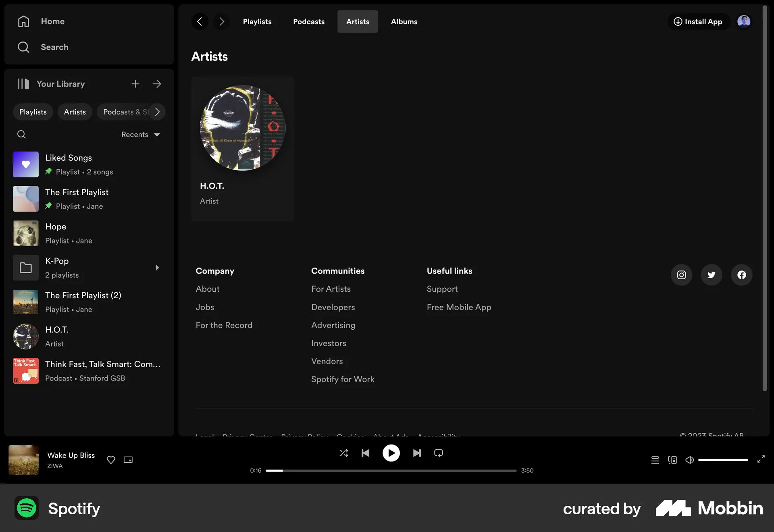Screen dimensions: 774x532
Task: Open the play queue
Action: point(655,459)
